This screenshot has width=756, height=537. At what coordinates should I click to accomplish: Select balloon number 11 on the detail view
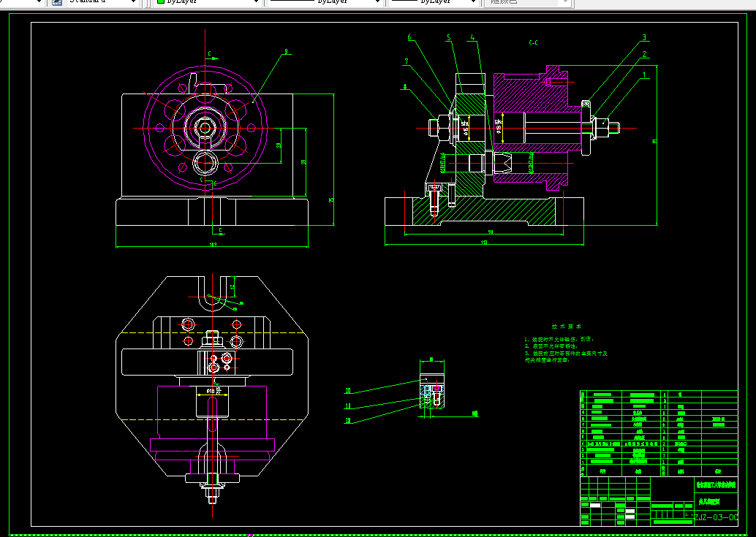tap(347, 406)
